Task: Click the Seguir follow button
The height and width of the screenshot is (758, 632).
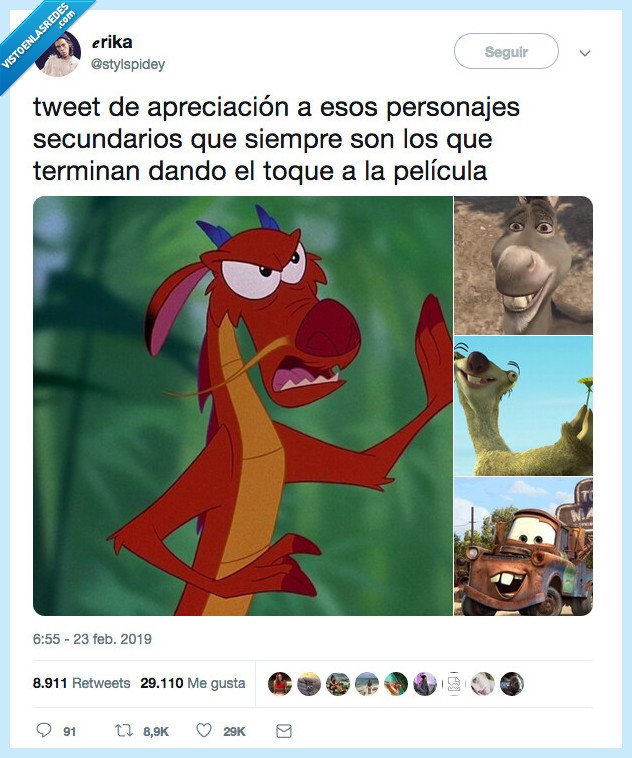Action: (x=506, y=51)
